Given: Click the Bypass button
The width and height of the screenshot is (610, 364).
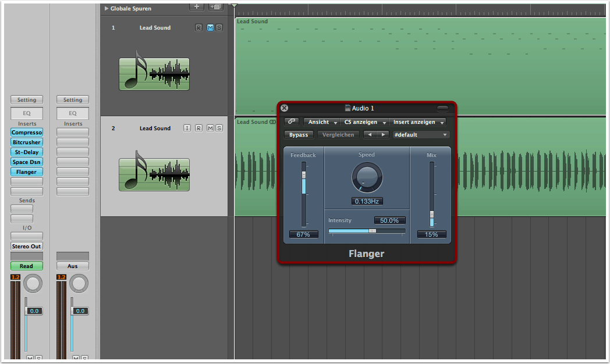Looking at the screenshot, I should pos(299,134).
